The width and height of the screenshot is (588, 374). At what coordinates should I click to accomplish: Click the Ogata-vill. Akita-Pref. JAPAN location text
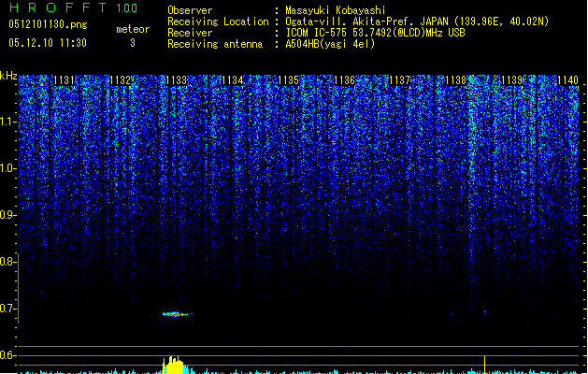tap(417, 22)
